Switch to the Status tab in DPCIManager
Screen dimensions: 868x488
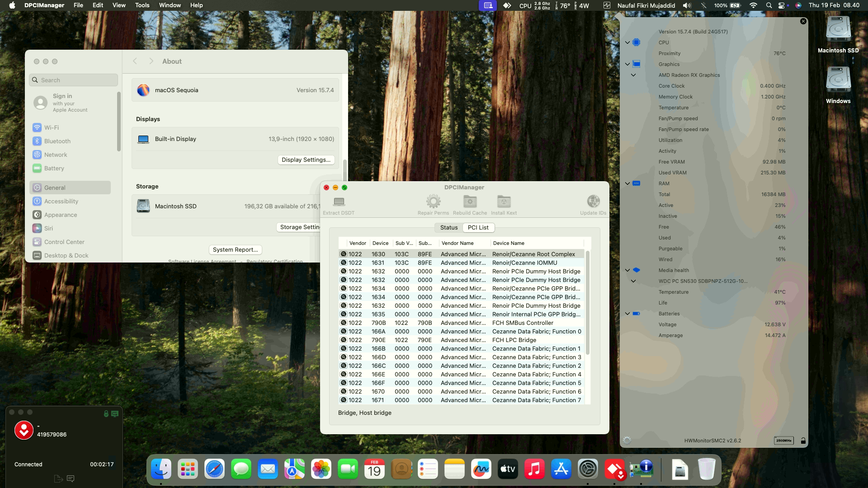coord(448,228)
